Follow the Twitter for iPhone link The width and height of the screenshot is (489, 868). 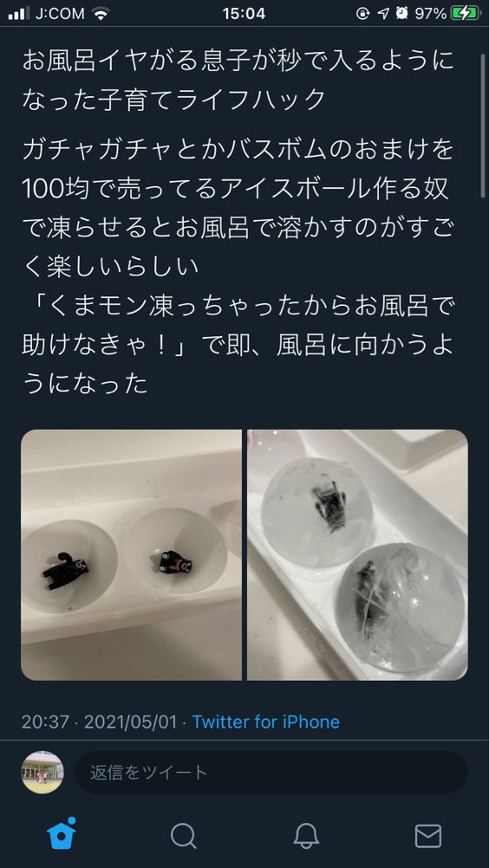tap(266, 722)
